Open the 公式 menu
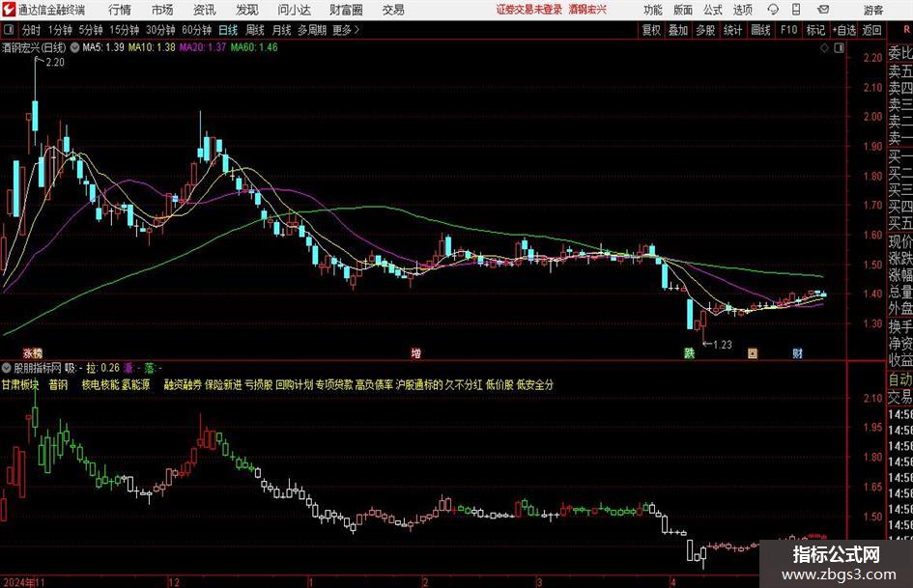 pyautogui.click(x=713, y=10)
